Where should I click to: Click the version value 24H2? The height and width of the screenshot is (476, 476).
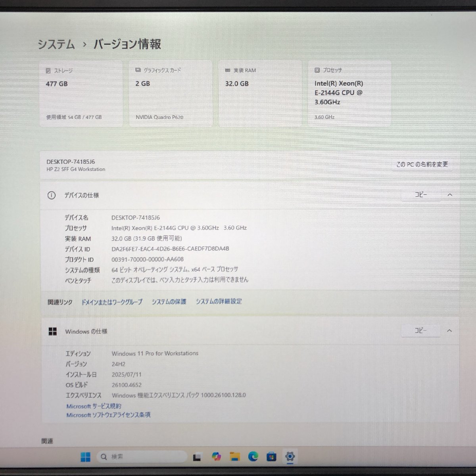(119, 364)
